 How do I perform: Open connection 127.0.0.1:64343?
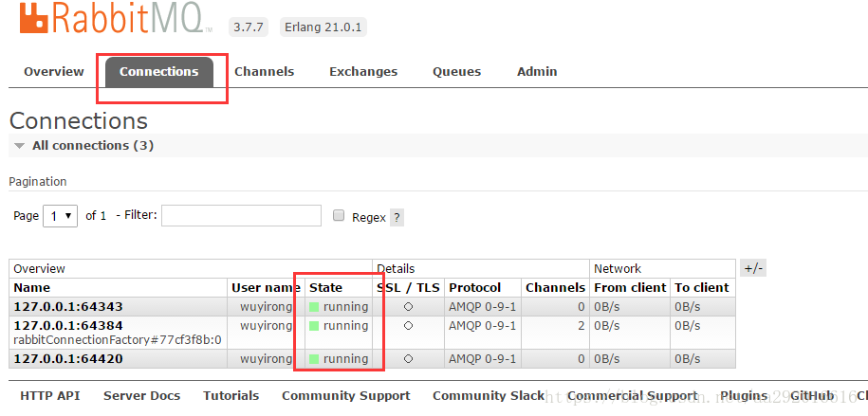68,307
